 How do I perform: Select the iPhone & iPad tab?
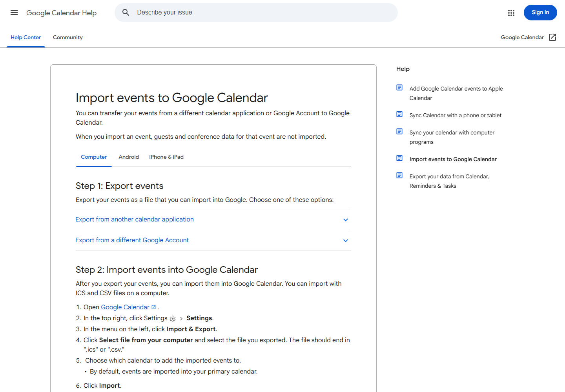point(166,157)
